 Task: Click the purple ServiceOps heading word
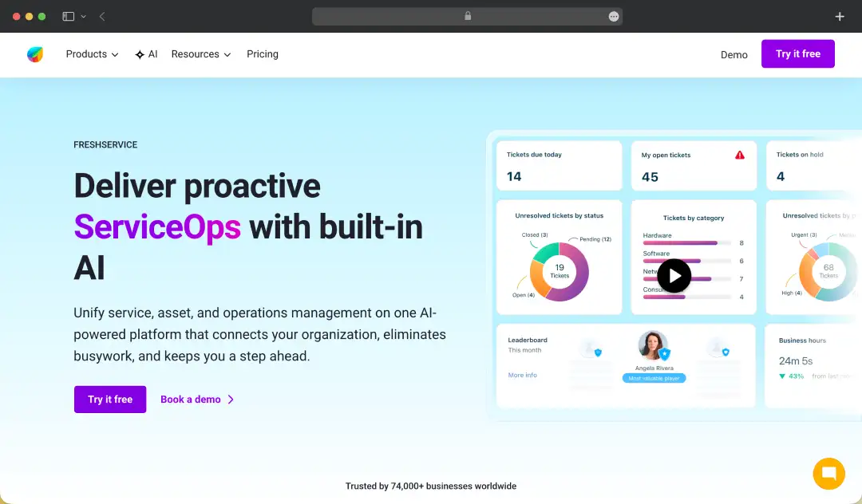157,226
